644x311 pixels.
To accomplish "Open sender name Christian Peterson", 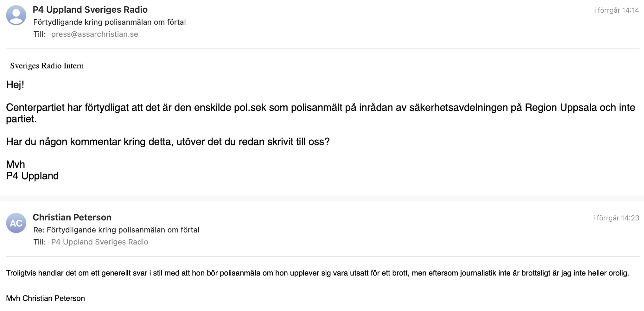I will [x=72, y=217].
